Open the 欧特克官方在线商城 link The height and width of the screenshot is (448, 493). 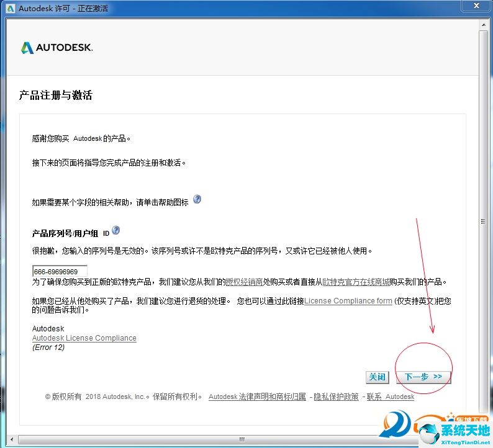[x=356, y=282]
